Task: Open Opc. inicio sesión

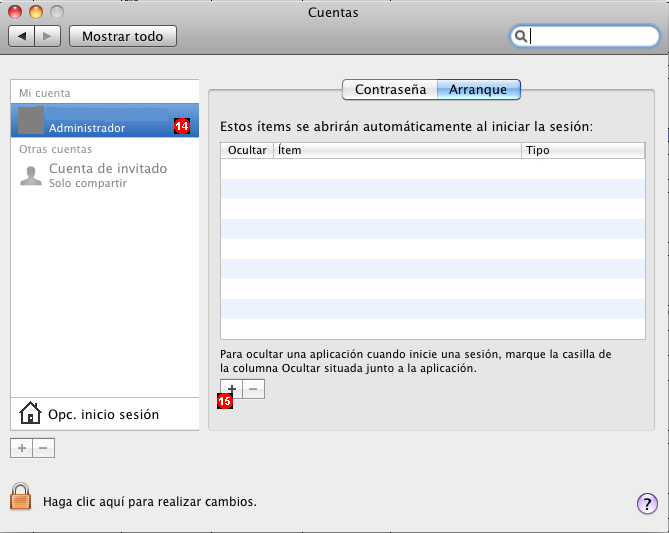Action: coord(105,414)
